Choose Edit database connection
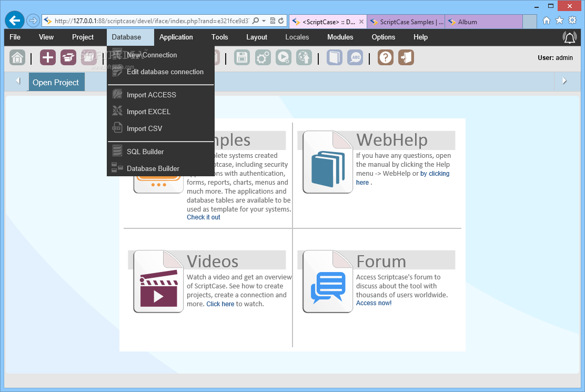 161,72
